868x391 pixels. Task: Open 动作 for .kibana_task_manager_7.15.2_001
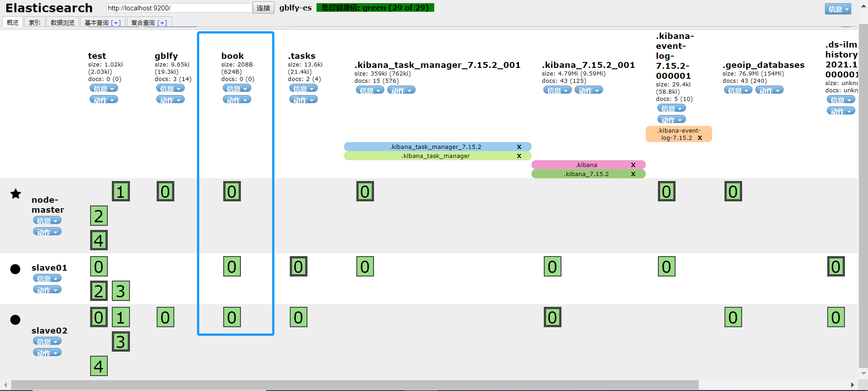pos(401,90)
